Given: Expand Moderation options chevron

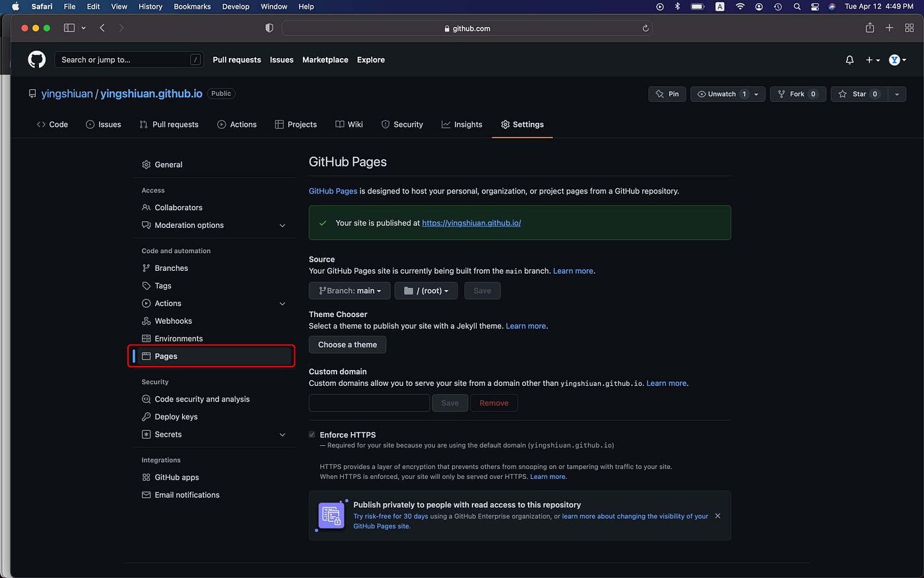Looking at the screenshot, I should 282,225.
